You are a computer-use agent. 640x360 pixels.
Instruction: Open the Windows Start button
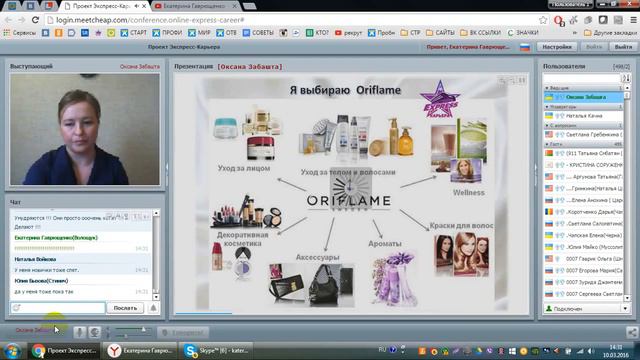pyautogui.click(x=12, y=351)
